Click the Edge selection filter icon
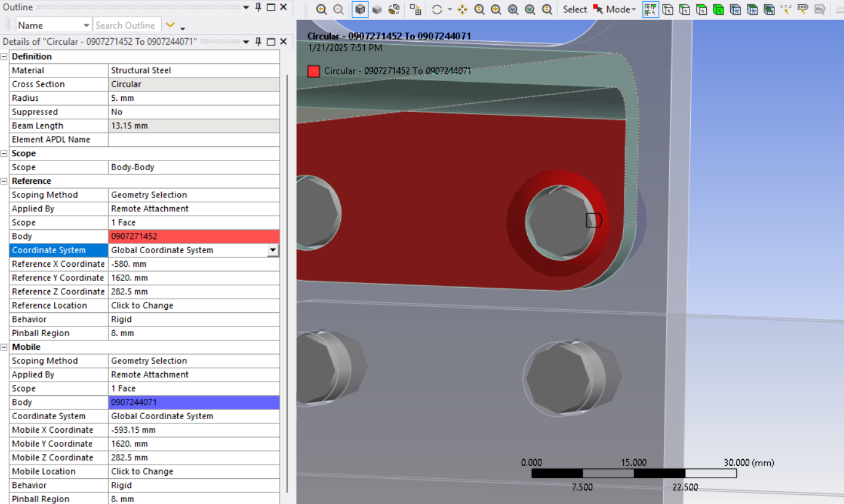This screenshot has height=504, width=844. 684,9
